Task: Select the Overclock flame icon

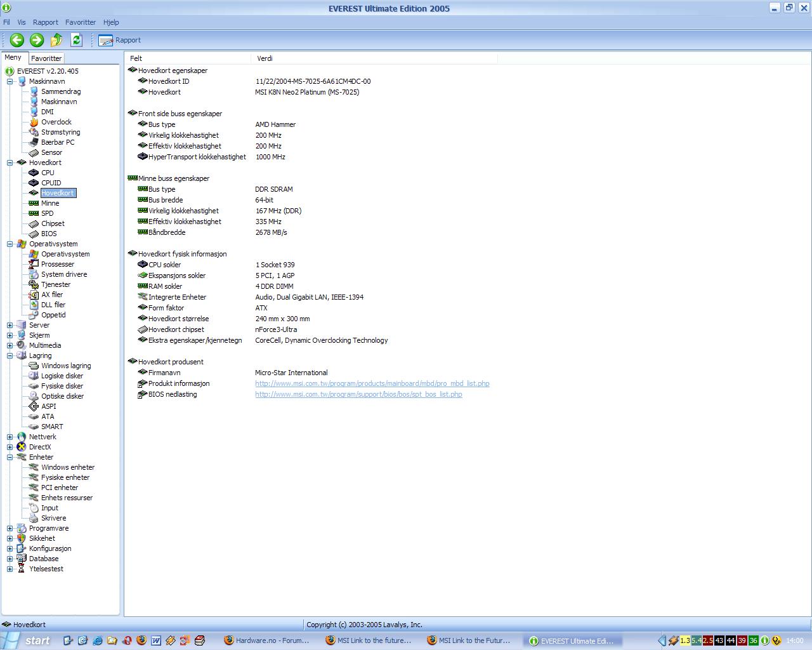Action: (34, 122)
